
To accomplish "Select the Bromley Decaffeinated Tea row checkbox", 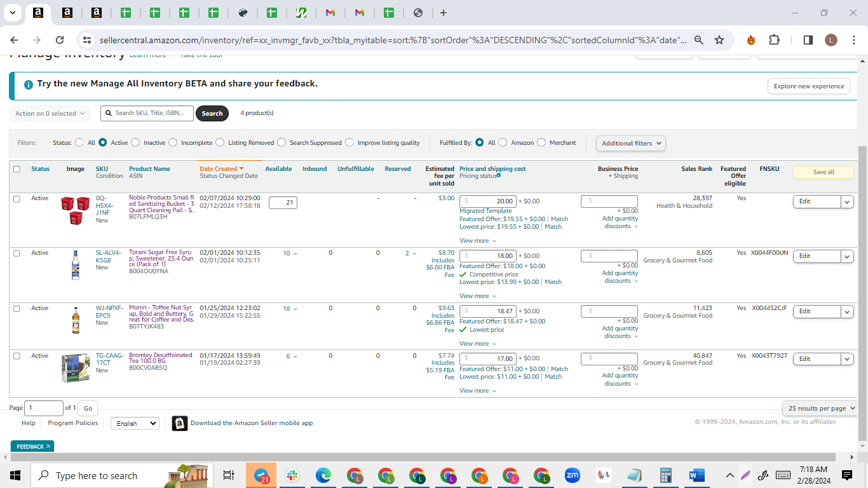I will (17, 356).
